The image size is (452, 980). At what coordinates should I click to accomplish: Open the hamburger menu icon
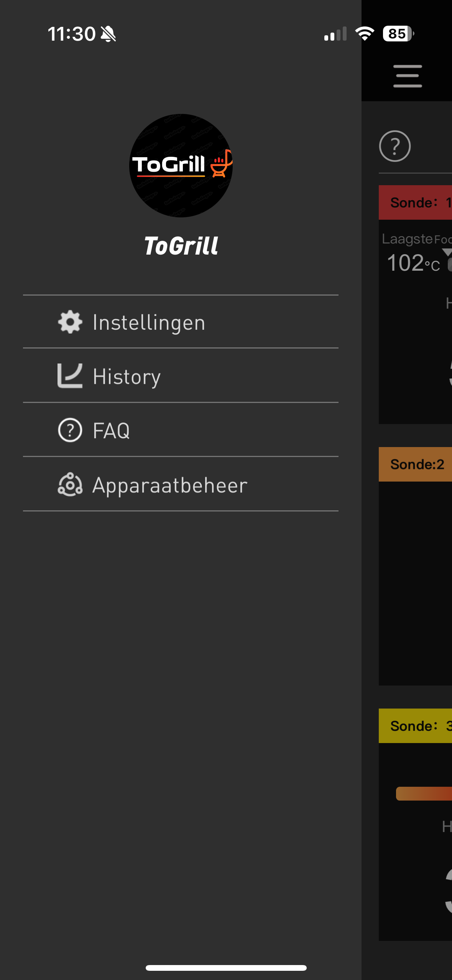pyautogui.click(x=407, y=76)
